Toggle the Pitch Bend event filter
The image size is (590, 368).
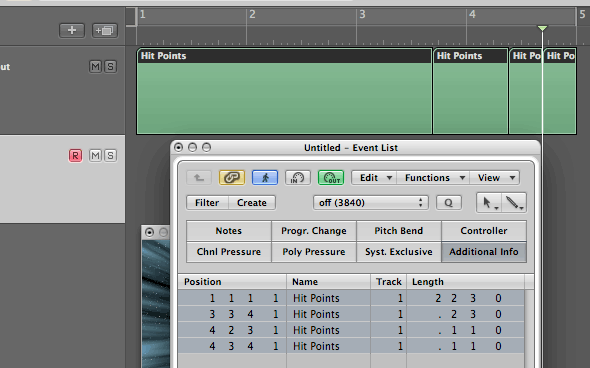(398, 231)
